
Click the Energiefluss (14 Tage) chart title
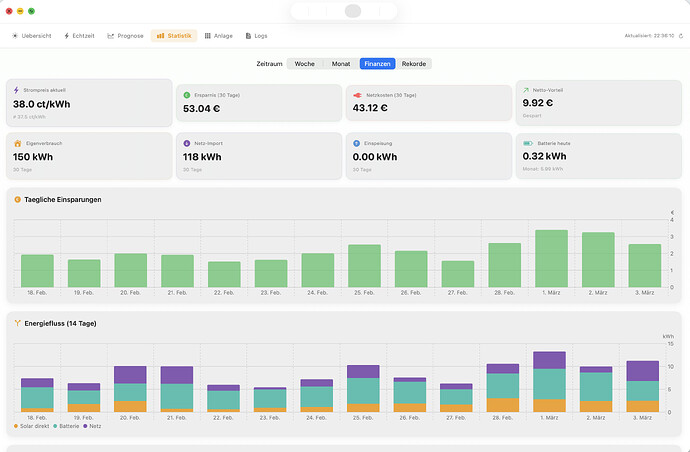[x=60, y=323]
